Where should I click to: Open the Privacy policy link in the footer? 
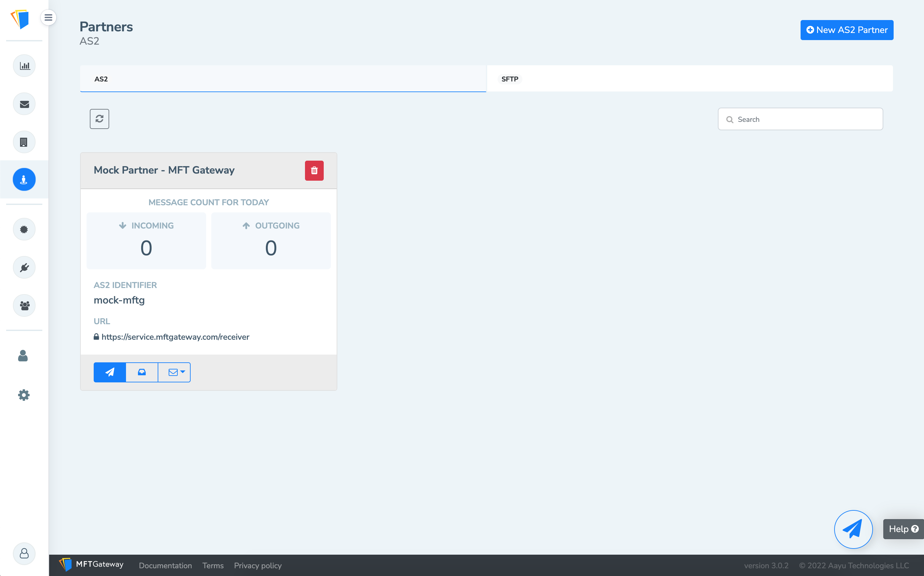(x=258, y=566)
